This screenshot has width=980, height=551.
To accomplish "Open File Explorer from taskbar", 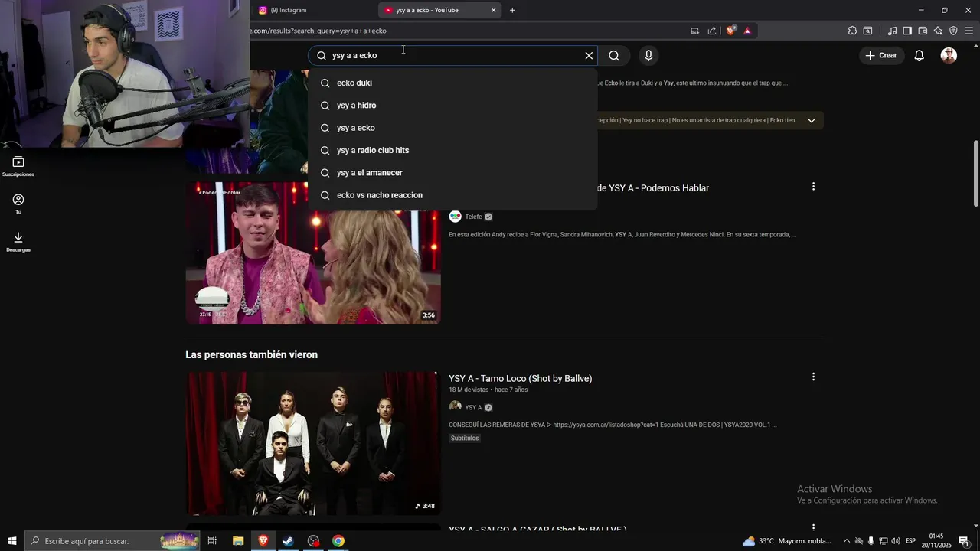I will [238, 541].
